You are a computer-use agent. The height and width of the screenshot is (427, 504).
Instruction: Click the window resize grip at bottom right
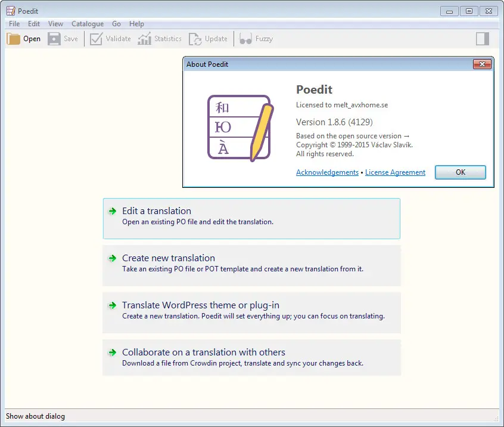coord(496,418)
